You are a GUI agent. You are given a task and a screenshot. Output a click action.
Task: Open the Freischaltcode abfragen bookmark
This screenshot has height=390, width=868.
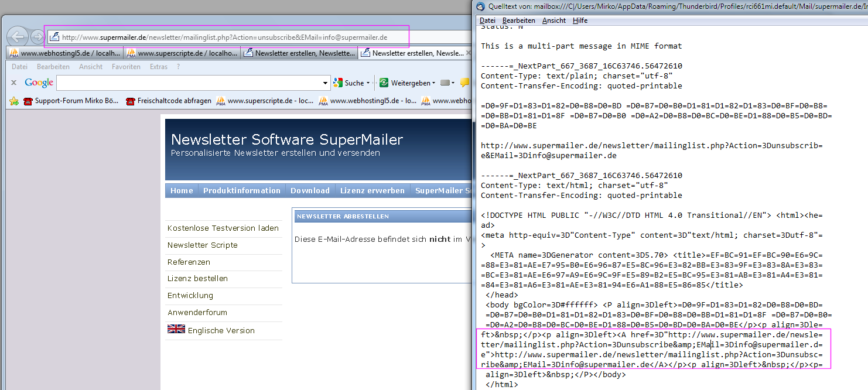click(169, 101)
